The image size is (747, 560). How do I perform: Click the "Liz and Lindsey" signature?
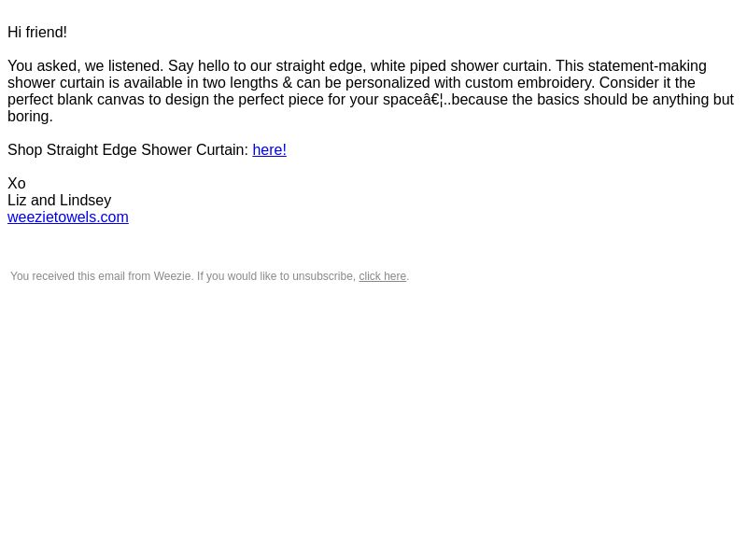[60, 200]
